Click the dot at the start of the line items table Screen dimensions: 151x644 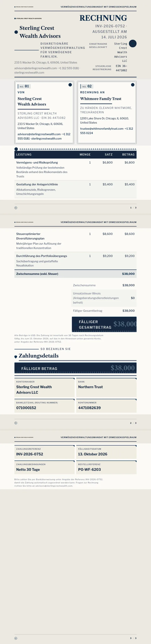coord(16,149)
